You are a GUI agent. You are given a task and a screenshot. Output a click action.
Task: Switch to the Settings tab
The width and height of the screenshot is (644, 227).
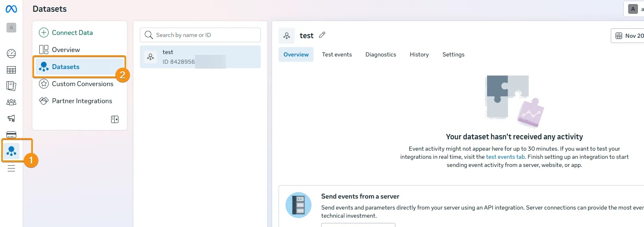pyautogui.click(x=453, y=54)
